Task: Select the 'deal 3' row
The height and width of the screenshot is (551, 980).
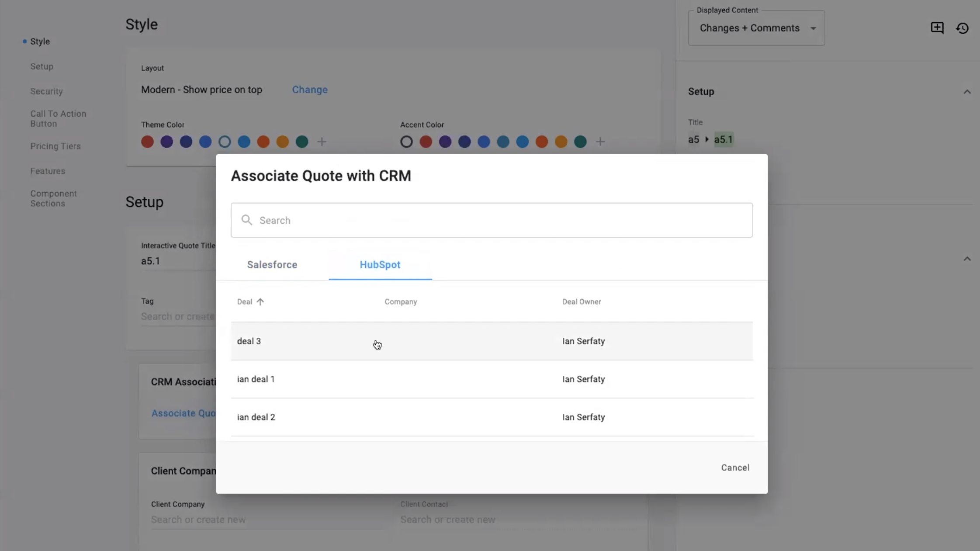Action: pyautogui.click(x=492, y=341)
